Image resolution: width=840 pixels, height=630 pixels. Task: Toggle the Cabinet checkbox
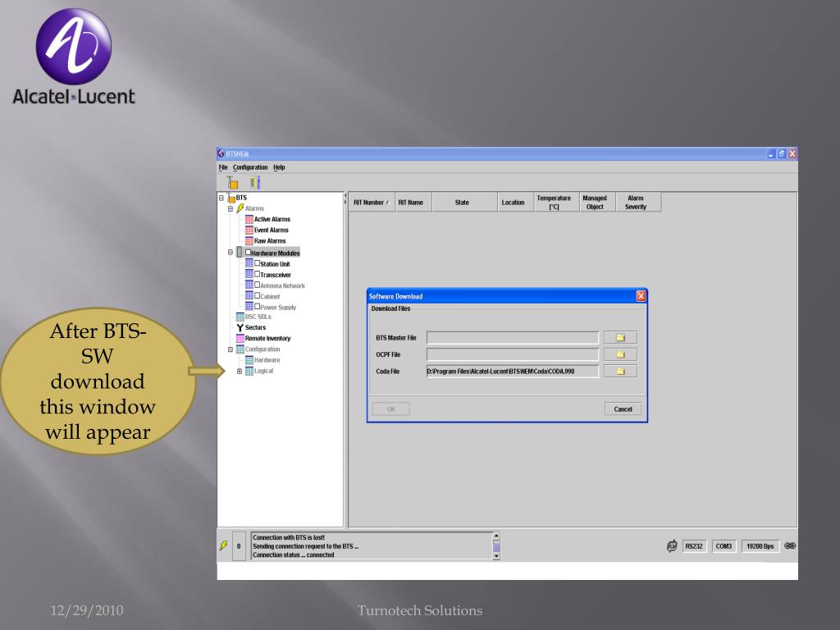257,295
